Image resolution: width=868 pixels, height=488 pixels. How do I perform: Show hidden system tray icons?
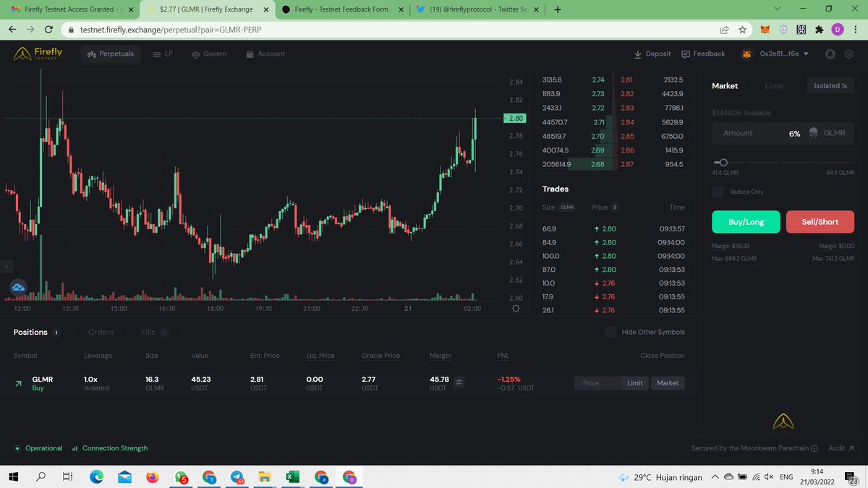715,477
